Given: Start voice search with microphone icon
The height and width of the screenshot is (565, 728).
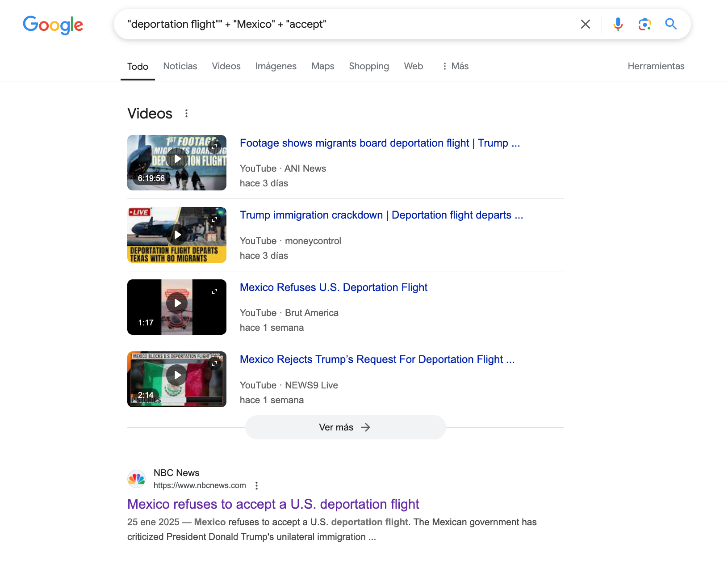Looking at the screenshot, I should tap(618, 24).
